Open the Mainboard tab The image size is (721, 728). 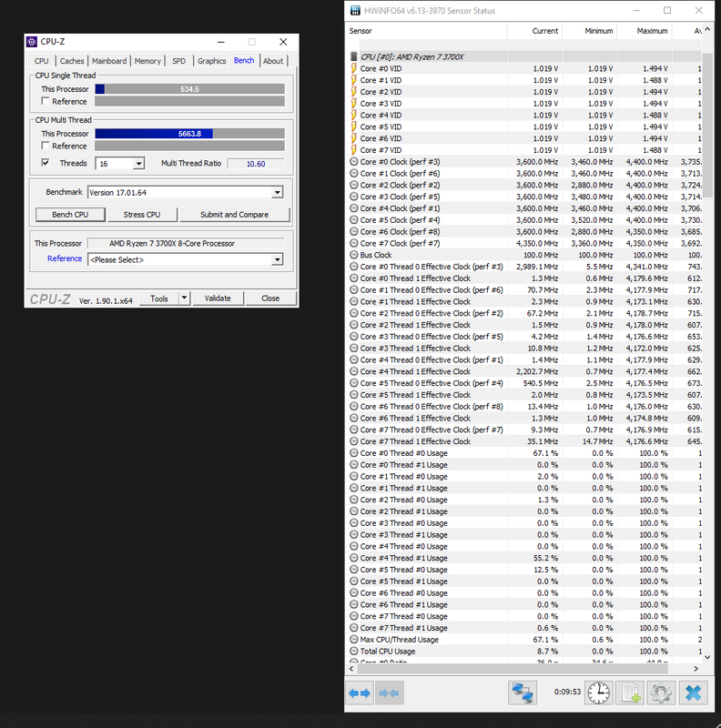pyautogui.click(x=109, y=61)
